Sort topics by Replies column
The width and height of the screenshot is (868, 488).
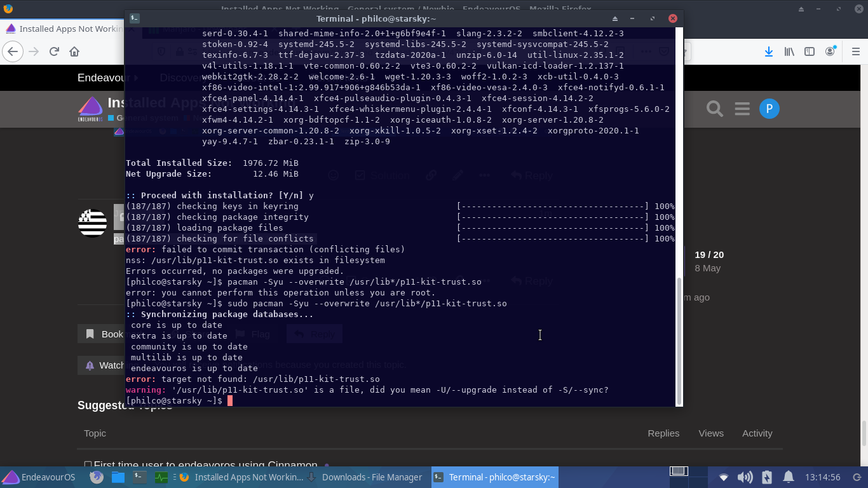663,433
